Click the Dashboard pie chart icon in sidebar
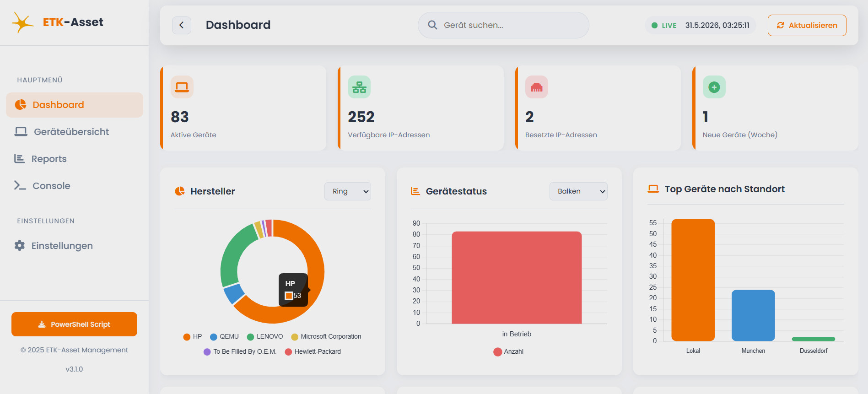The height and width of the screenshot is (394, 868). click(21, 105)
